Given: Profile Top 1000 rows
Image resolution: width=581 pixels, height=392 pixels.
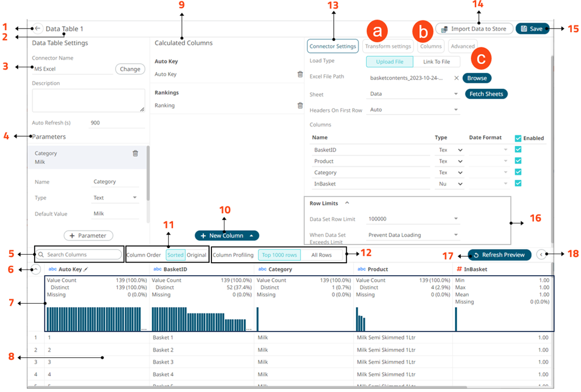Looking at the screenshot, I should pos(279,255).
